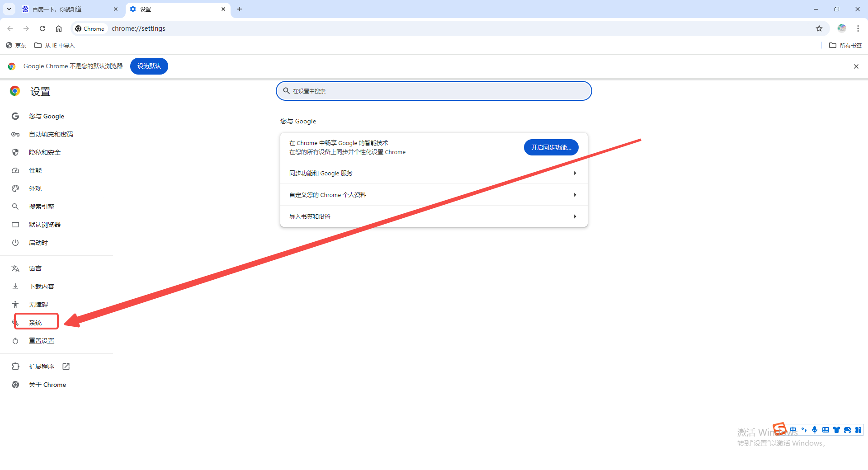Close the 百度一下 tab
Image resolution: width=868 pixels, height=470 pixels.
[116, 9]
